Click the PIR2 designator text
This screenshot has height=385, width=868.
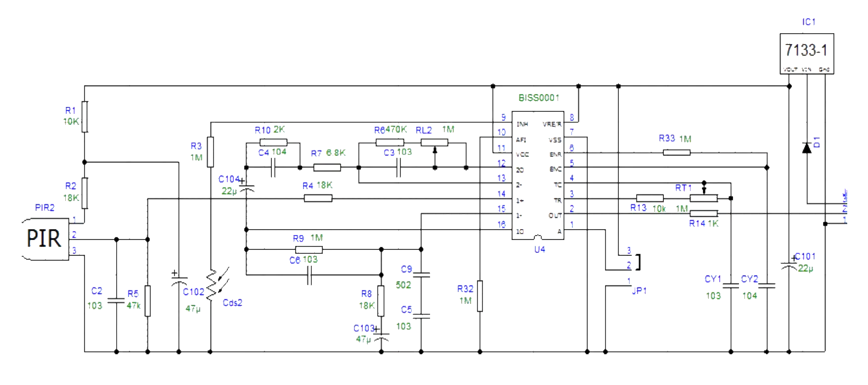pos(44,207)
